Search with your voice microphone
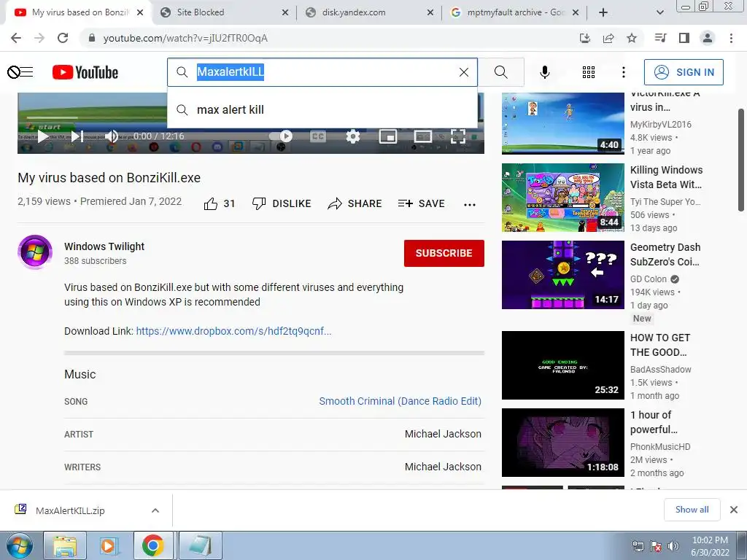 click(545, 72)
